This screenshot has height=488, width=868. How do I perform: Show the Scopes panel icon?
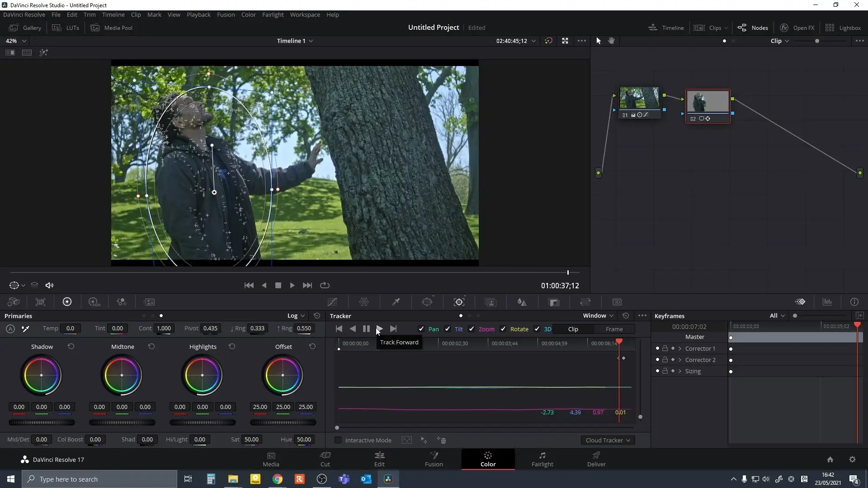(827, 302)
